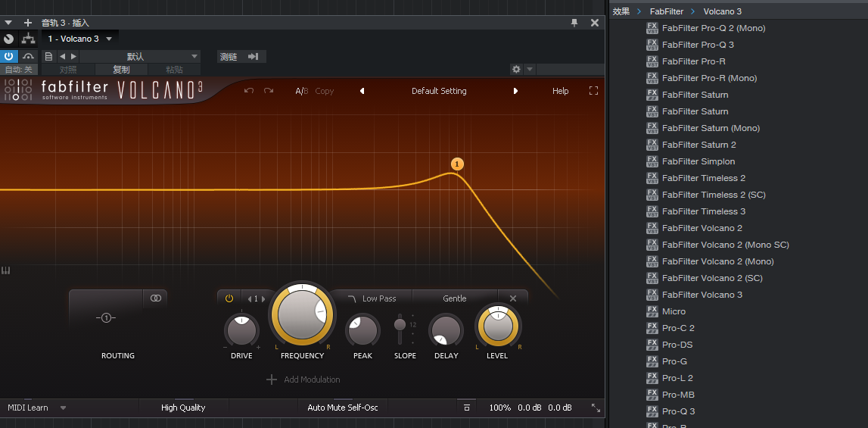The width and height of the screenshot is (868, 428).
Task: Select FabFilter Timeless 3 in browser
Action: tap(704, 211)
